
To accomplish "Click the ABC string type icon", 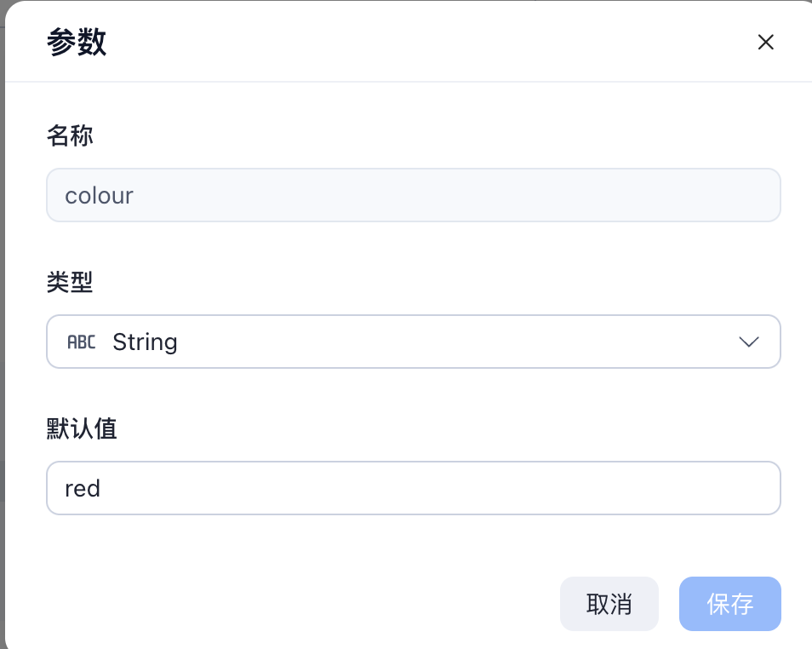I will 82,342.
